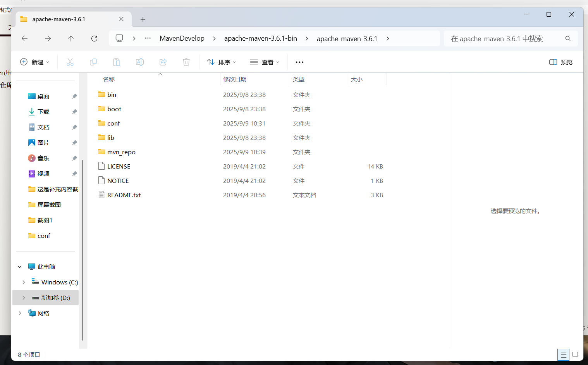Unpin Desktop using its pin icon
The image size is (588, 365).
[x=74, y=96]
